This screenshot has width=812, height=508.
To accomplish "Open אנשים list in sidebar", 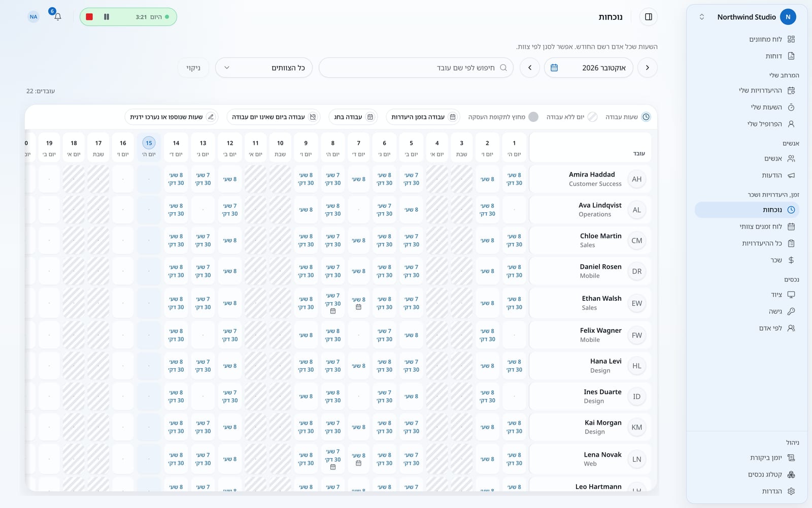I will [x=747, y=158].
